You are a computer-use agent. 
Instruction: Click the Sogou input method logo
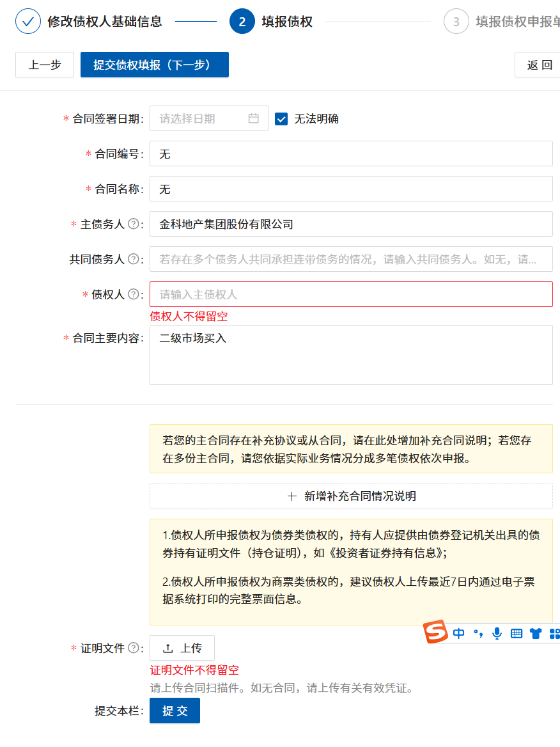tap(435, 632)
